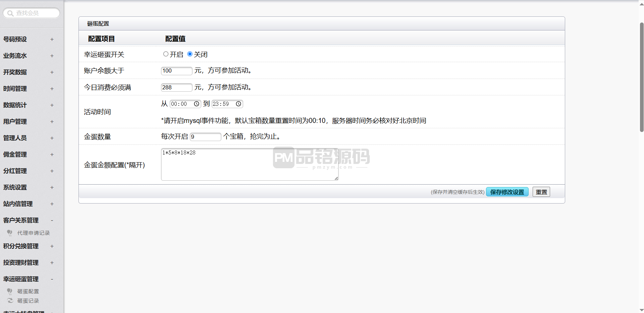This screenshot has width=644, height=313.
Task: Expand the 站内信管理 menu section
Action: click(52, 204)
